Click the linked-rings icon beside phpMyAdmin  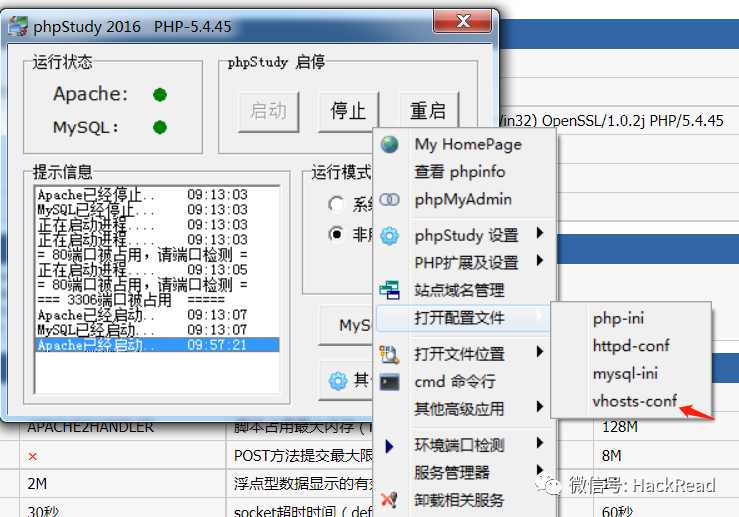pos(389,199)
